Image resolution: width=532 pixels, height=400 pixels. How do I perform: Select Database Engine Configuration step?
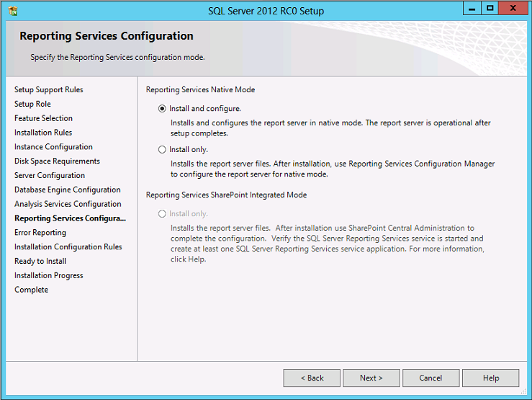point(68,190)
